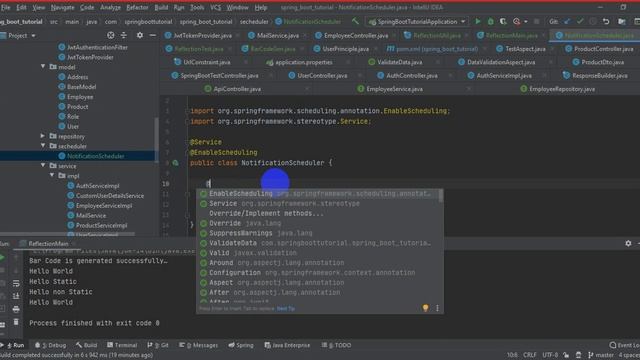Switch to the MailService.java tab

(x=278, y=36)
